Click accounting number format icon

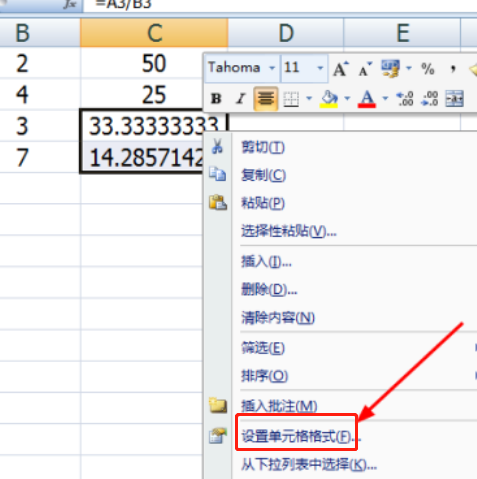coord(390,68)
